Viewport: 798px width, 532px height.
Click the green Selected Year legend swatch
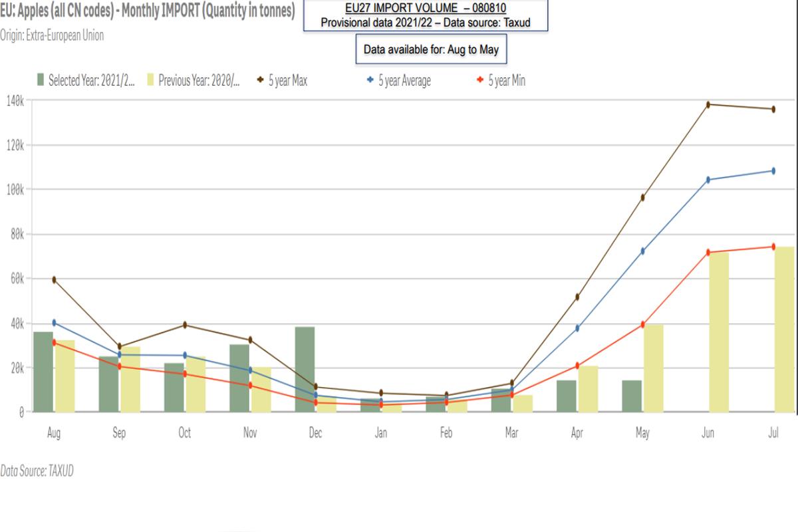[x=41, y=81]
